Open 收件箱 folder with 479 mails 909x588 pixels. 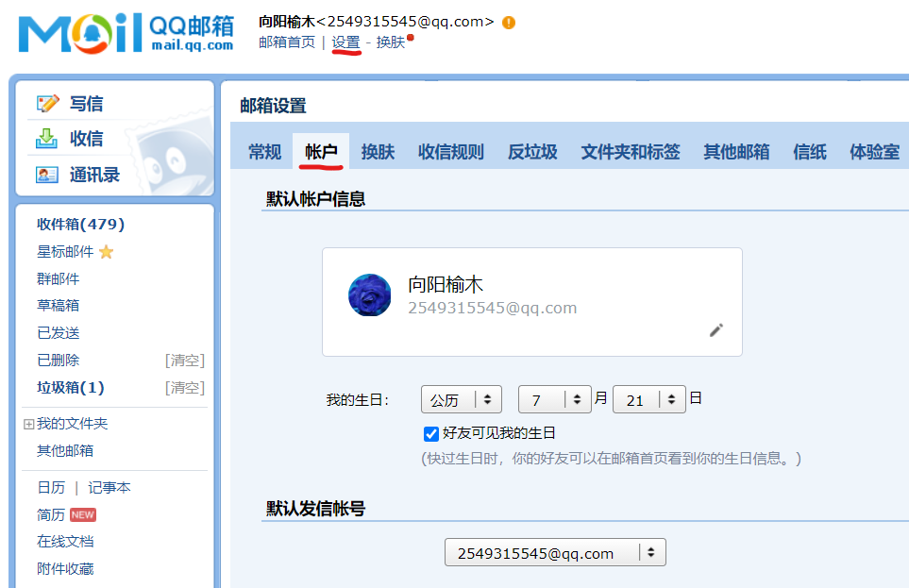pyautogui.click(x=80, y=225)
